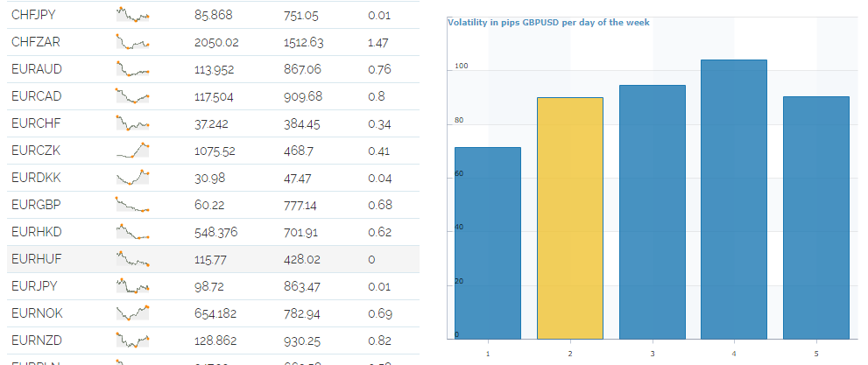Image resolution: width=868 pixels, height=365 pixels.
Task: Open the EURCZK sparkline chart
Action: click(133, 151)
